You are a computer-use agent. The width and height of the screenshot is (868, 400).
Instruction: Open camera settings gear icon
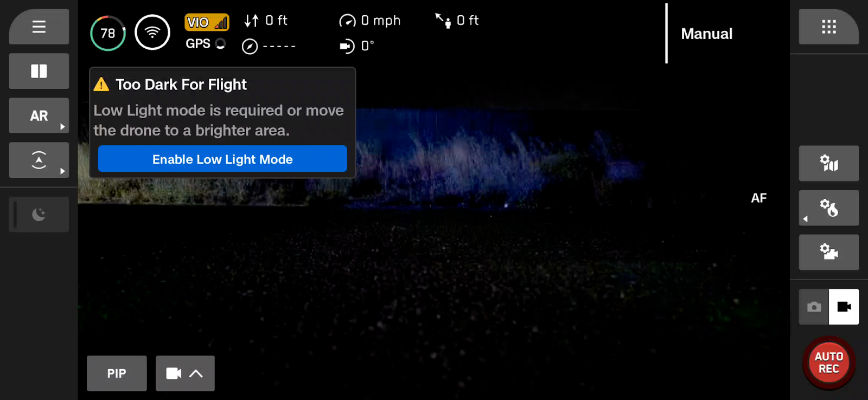coord(828,252)
